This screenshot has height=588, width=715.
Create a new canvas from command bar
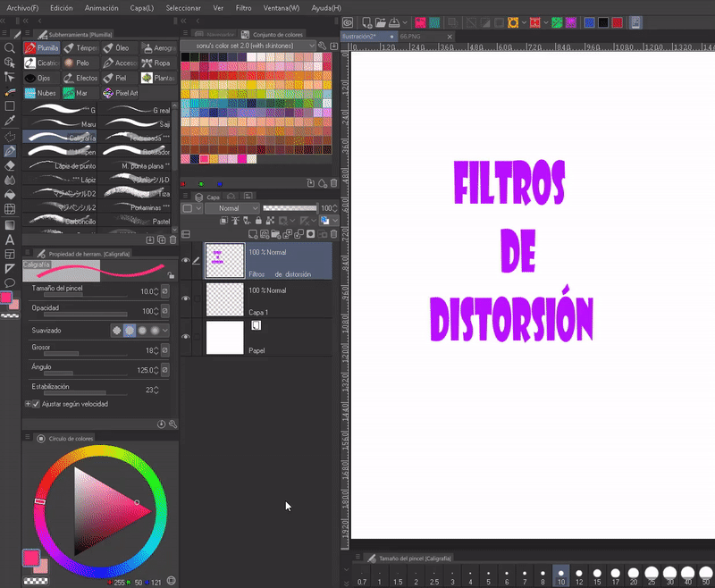tap(366, 22)
